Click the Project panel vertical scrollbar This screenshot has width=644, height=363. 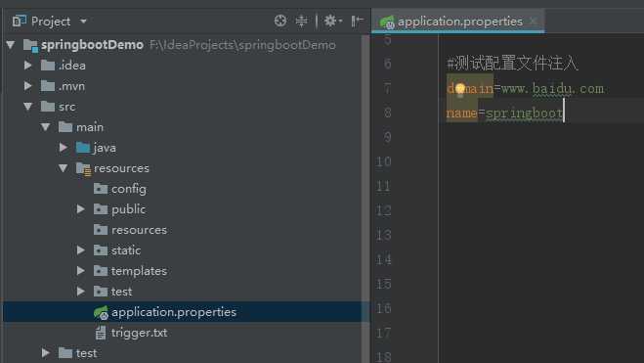(365, 198)
